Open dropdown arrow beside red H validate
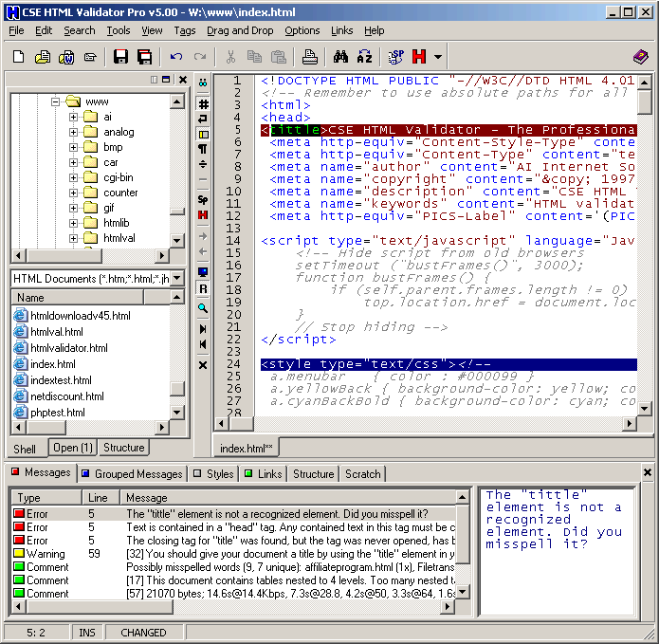This screenshot has height=644, width=659. (437, 56)
